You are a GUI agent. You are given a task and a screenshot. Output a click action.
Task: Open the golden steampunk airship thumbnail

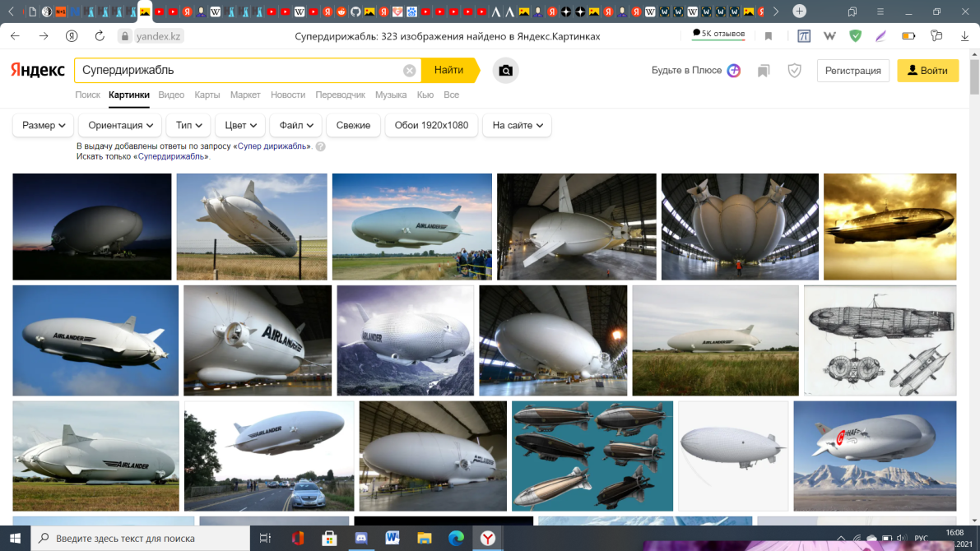[x=889, y=226]
